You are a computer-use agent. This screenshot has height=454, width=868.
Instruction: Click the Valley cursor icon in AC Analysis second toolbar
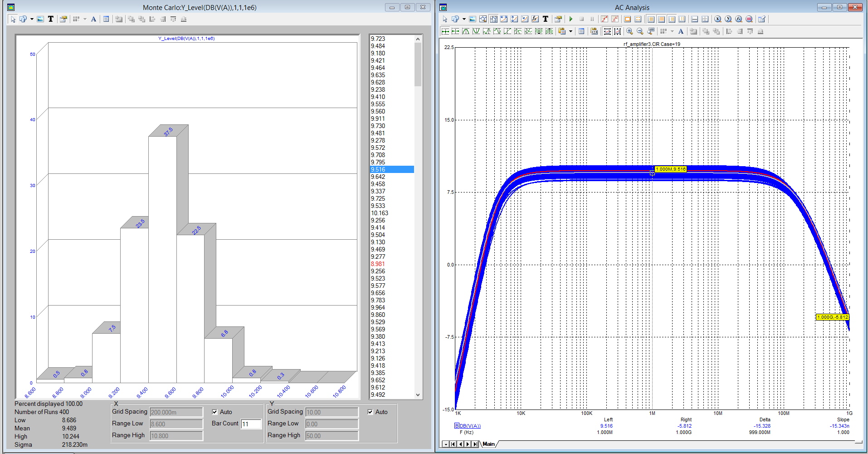(476, 31)
